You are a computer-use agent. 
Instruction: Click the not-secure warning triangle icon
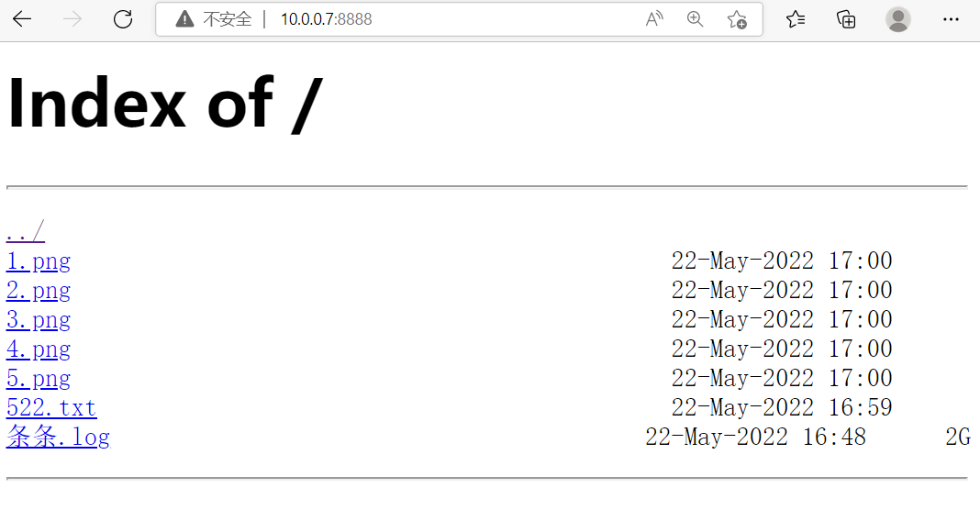[x=184, y=19]
